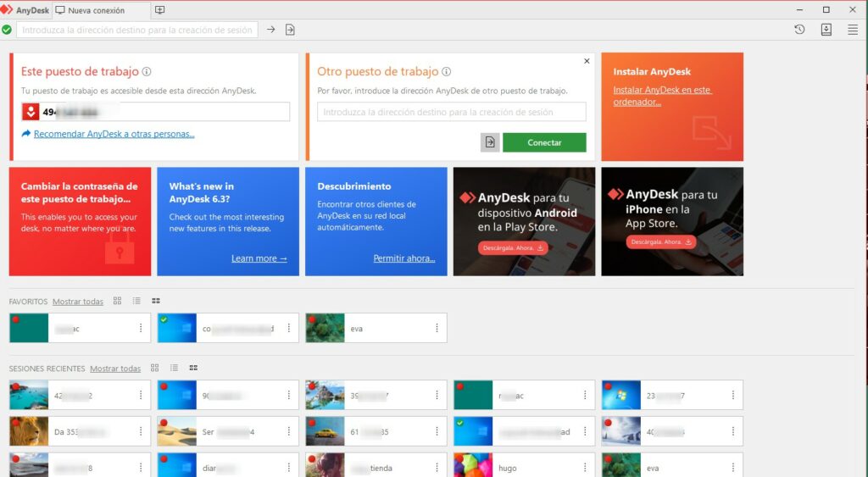Click eva thumbnail in Favoritos
The height and width of the screenshot is (477, 868).
[x=325, y=328]
